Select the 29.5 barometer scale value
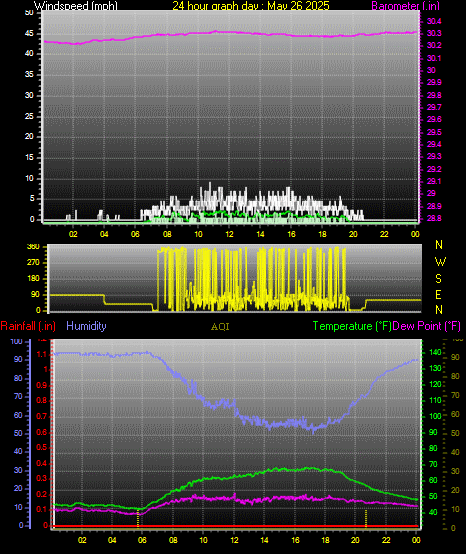Screen dimensions: 466x554 434,132
